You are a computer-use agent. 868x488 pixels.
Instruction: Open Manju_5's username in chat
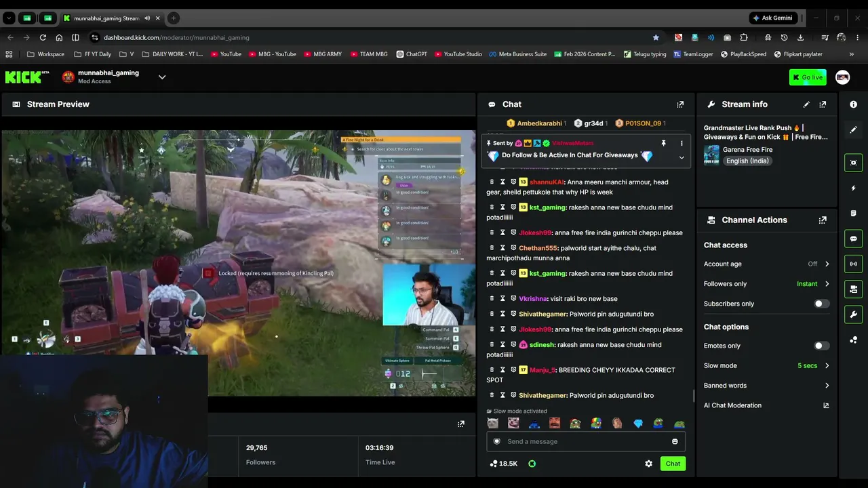(542, 370)
